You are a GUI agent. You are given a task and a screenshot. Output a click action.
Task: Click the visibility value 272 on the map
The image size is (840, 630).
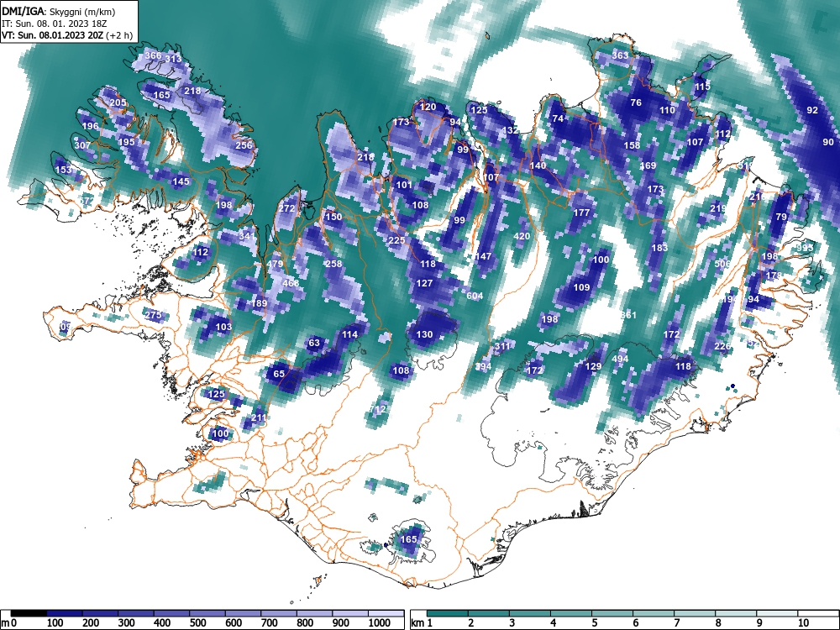(287, 208)
